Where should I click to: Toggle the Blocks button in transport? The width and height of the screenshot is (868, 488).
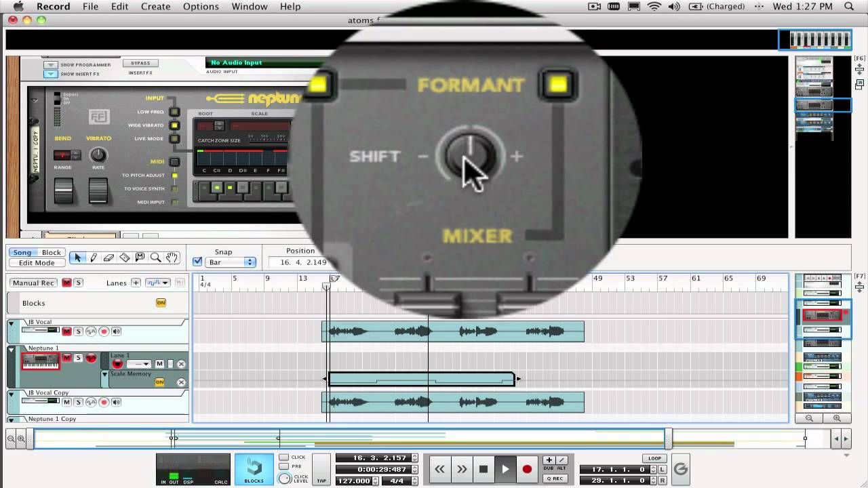click(254, 469)
